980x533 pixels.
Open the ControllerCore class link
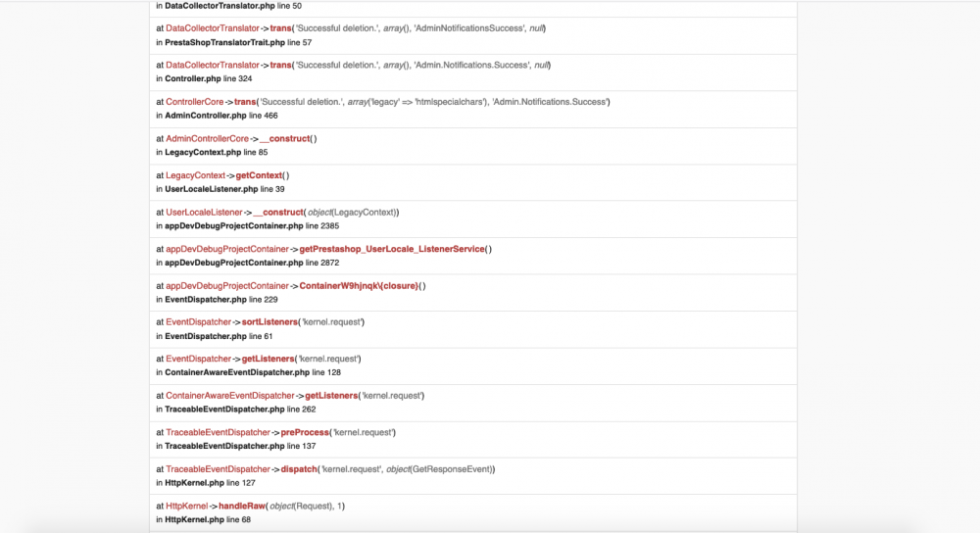click(x=194, y=102)
